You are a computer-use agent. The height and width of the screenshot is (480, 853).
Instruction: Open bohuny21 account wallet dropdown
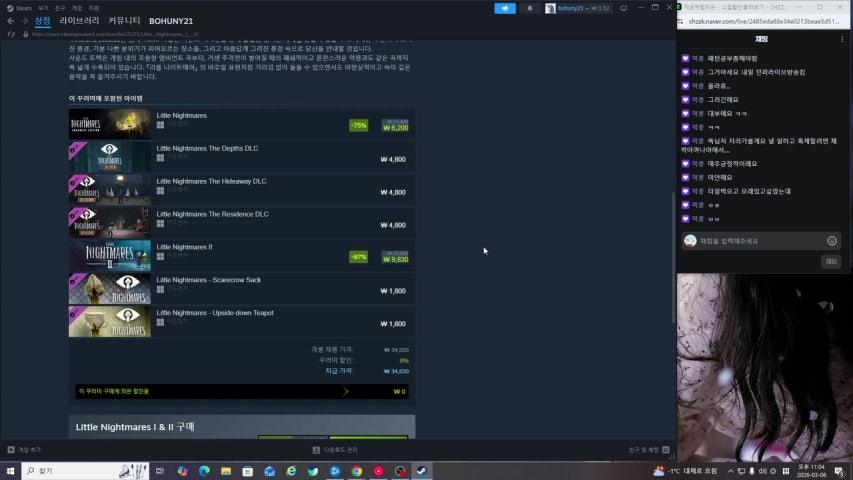click(584, 8)
